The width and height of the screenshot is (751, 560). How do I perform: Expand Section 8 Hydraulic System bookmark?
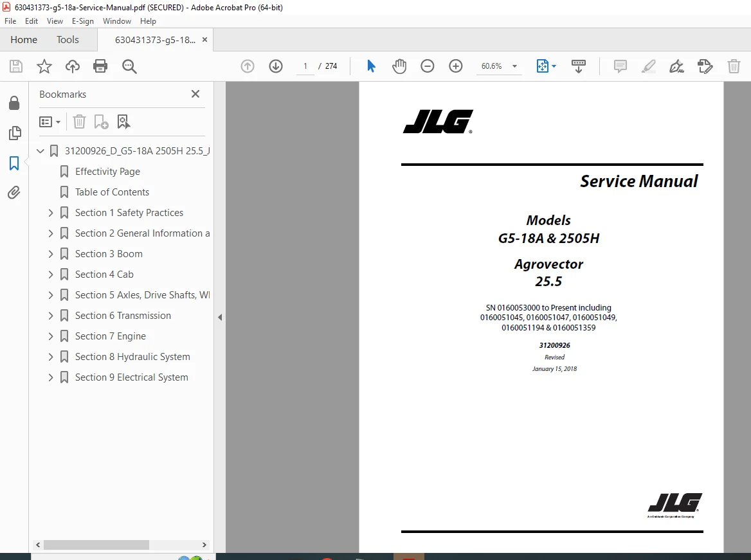[51, 357]
